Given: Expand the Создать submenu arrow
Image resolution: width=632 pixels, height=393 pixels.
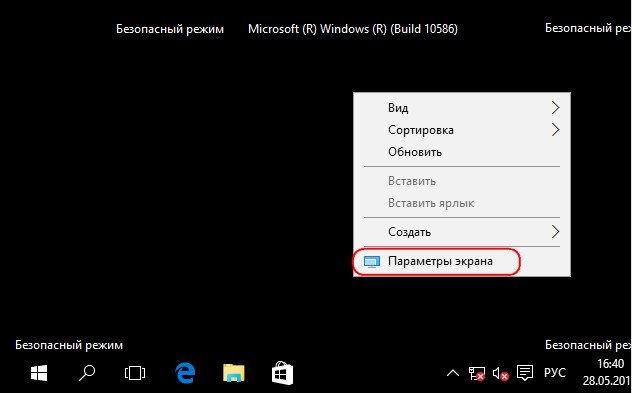Looking at the screenshot, I should 555,232.
